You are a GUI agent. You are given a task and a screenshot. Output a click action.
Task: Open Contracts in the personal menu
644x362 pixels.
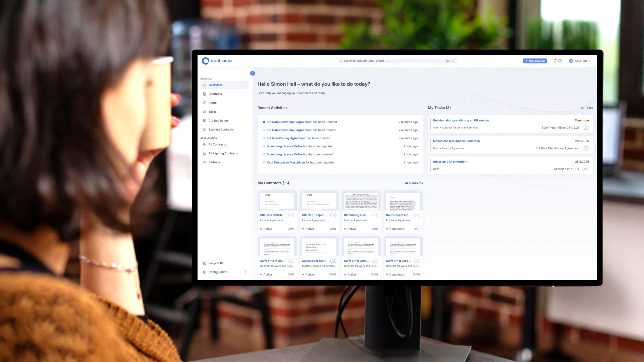[x=215, y=94]
